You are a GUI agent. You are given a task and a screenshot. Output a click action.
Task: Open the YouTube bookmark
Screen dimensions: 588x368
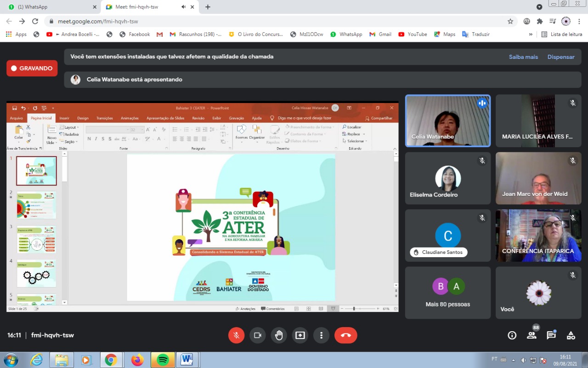point(413,34)
